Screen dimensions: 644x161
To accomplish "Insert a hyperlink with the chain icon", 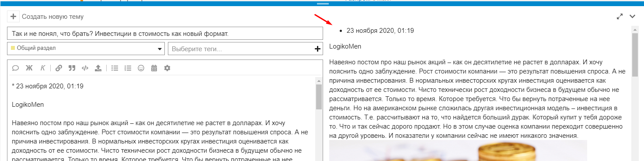I will (x=59, y=68).
